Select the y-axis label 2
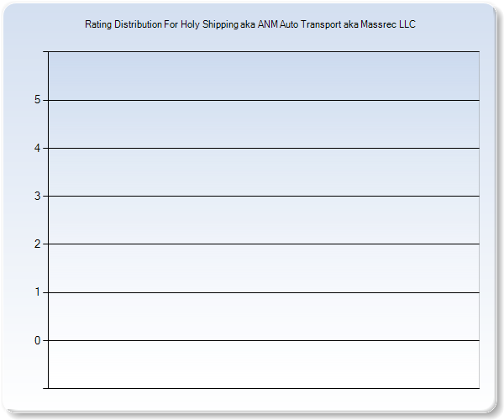 [37, 244]
